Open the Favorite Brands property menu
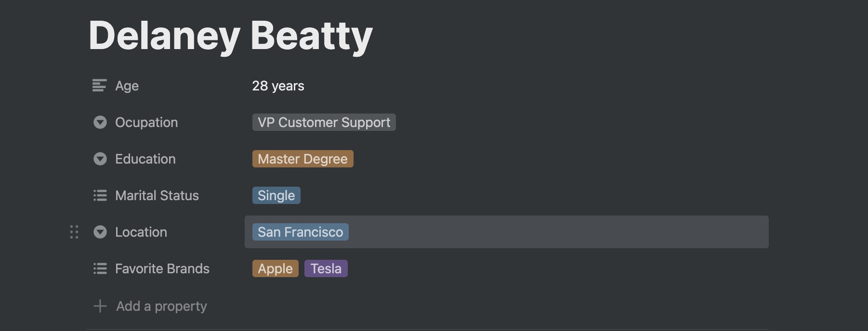 (x=162, y=268)
